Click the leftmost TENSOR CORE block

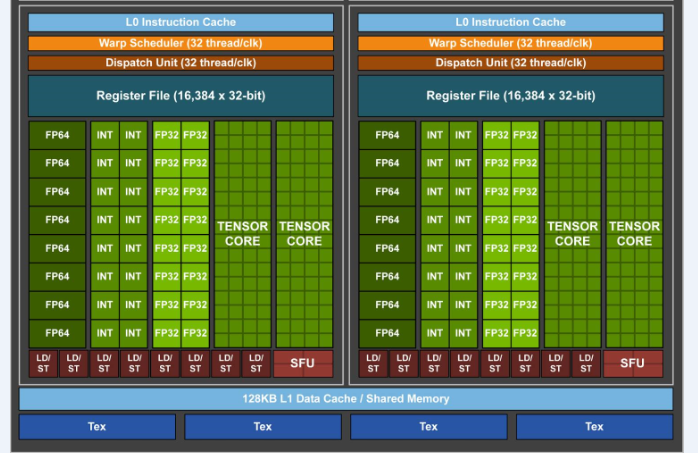tap(242, 234)
